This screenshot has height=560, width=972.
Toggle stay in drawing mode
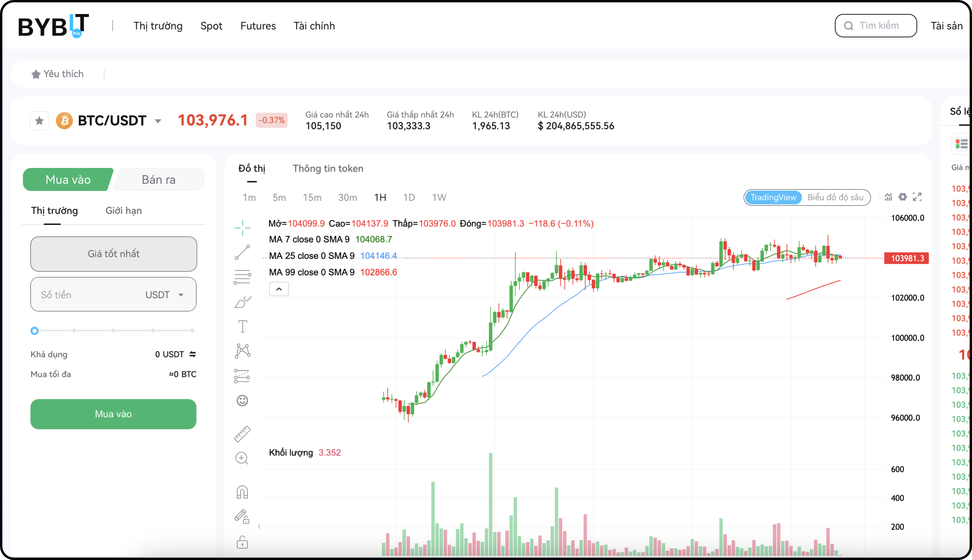click(x=242, y=517)
